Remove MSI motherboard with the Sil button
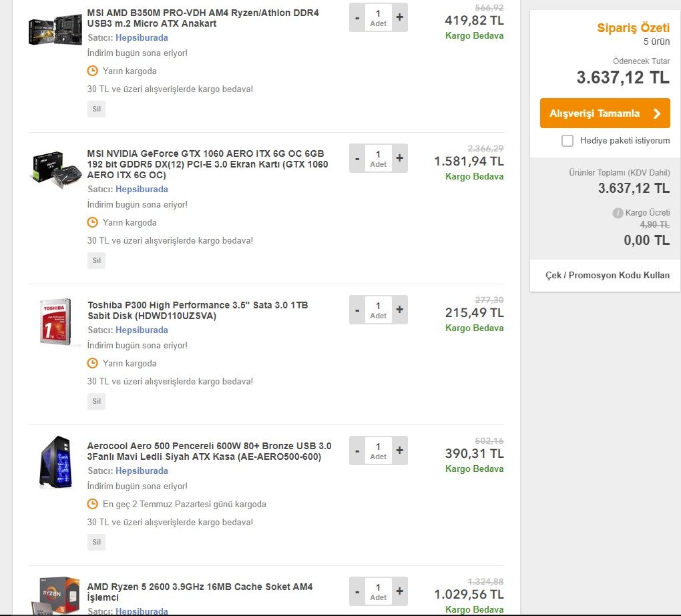Image resolution: width=681 pixels, height=616 pixels. pyautogui.click(x=96, y=109)
